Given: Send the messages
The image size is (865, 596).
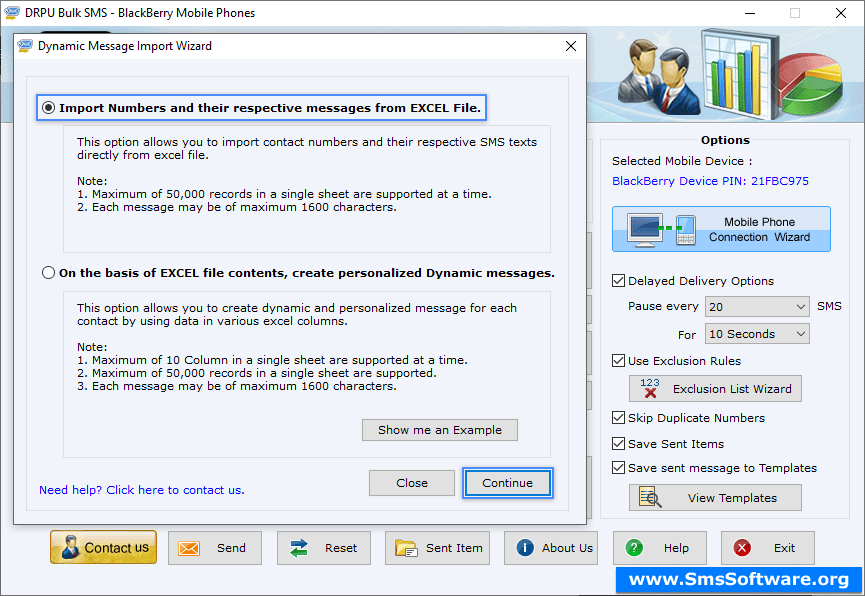Looking at the screenshot, I should (215, 548).
